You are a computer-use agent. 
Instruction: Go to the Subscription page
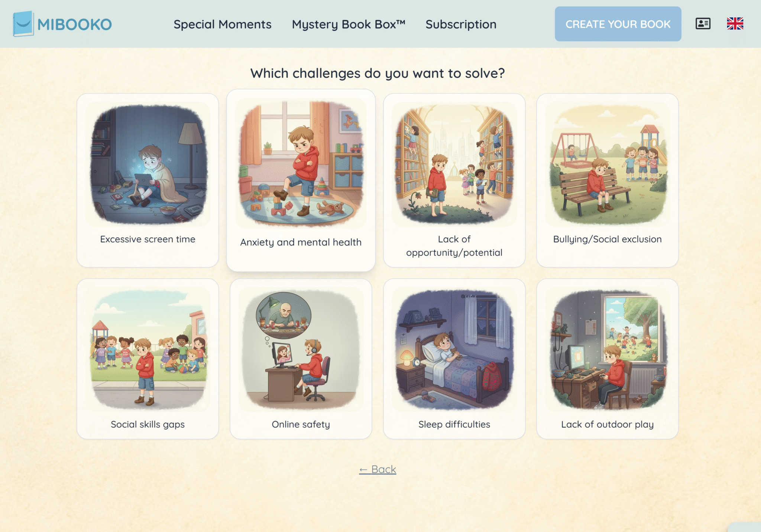click(x=461, y=24)
